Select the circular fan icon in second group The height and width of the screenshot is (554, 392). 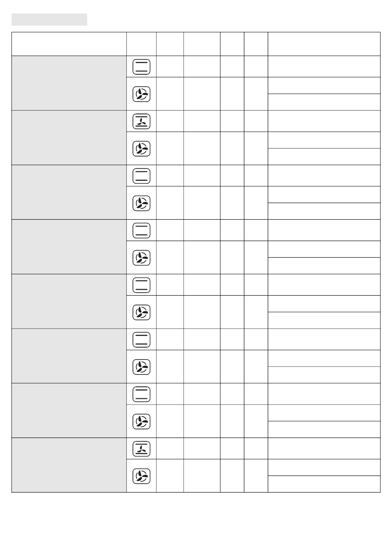click(142, 149)
